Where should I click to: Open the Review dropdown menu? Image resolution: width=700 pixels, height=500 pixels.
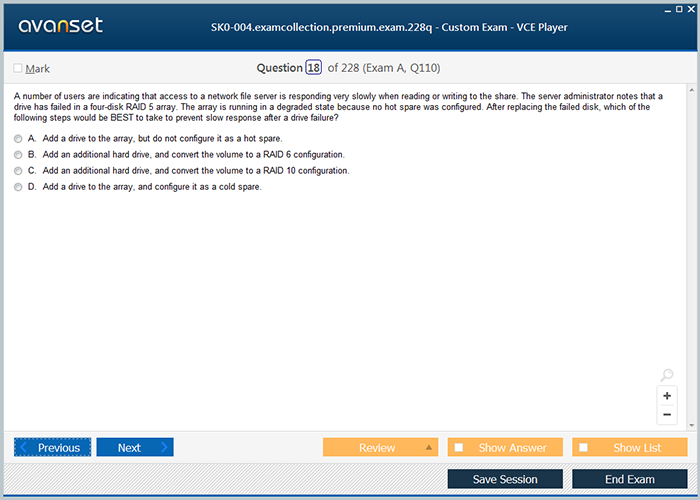click(380, 447)
